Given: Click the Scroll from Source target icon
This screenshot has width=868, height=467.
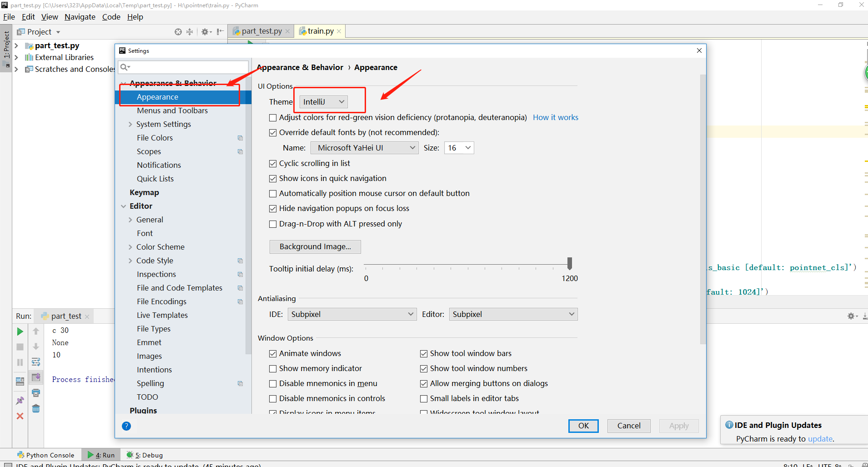Looking at the screenshot, I should point(178,32).
